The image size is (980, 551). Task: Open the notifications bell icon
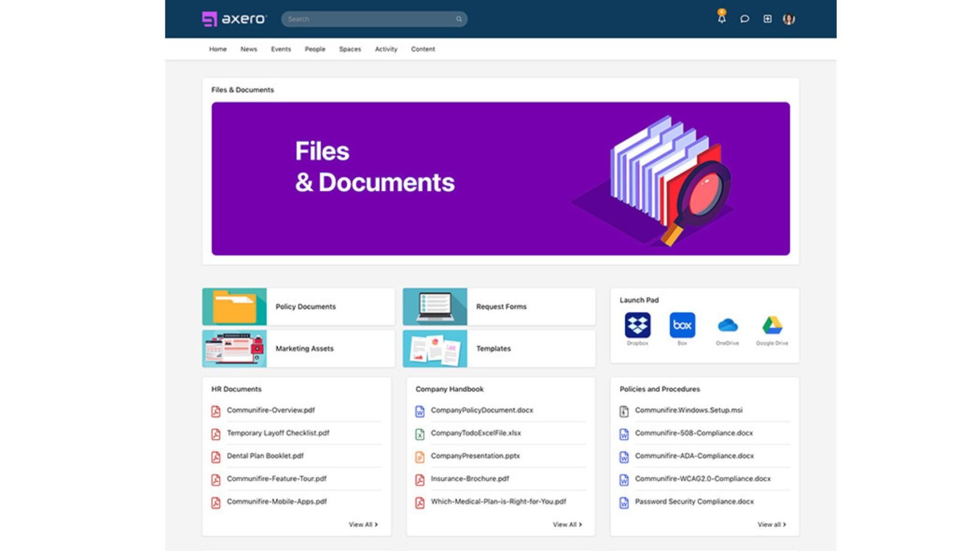tap(721, 19)
